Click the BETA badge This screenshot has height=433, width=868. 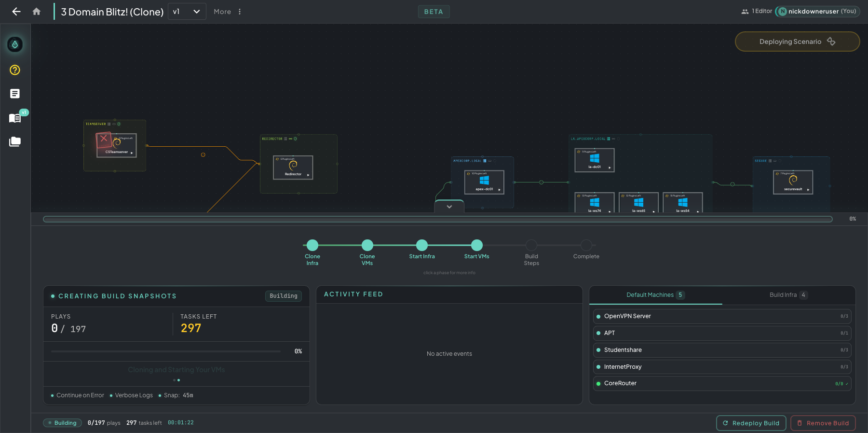click(x=434, y=12)
